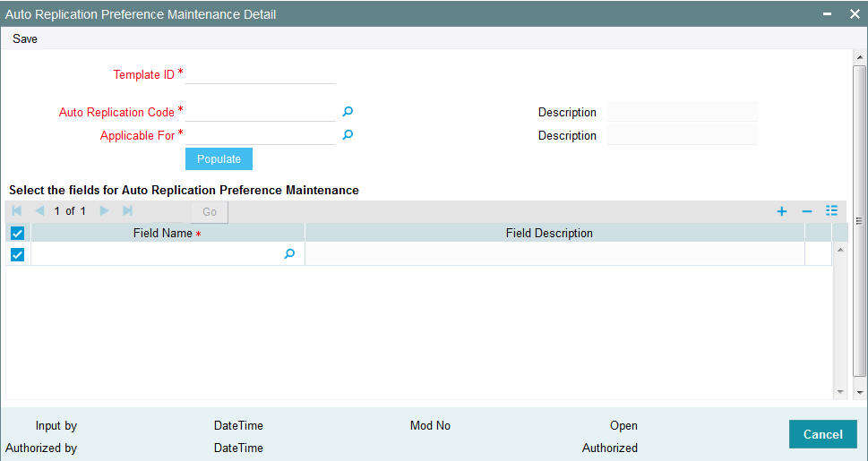The height and width of the screenshot is (461, 868).
Task: Click the Field Description cell in first row
Action: point(554,254)
